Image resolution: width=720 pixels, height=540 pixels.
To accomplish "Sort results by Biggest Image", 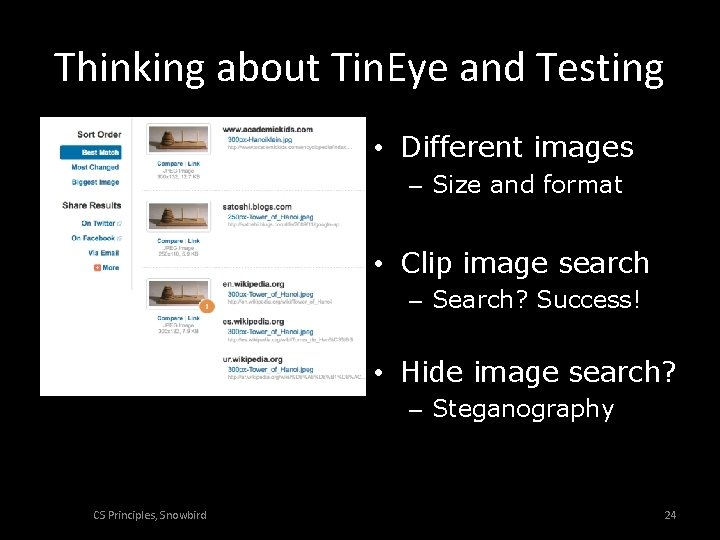I will (x=95, y=182).
